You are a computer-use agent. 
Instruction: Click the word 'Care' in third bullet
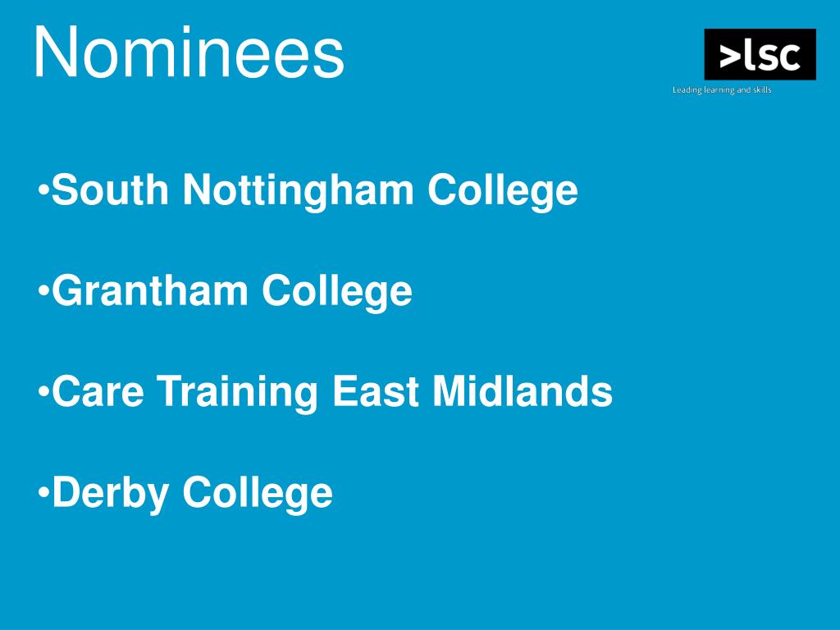(x=98, y=391)
